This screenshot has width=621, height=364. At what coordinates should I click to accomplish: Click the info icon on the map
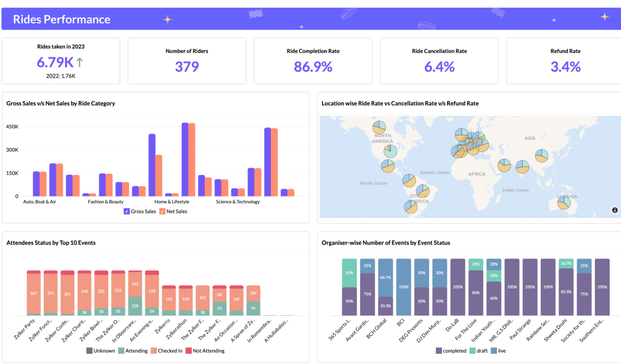pyautogui.click(x=615, y=210)
